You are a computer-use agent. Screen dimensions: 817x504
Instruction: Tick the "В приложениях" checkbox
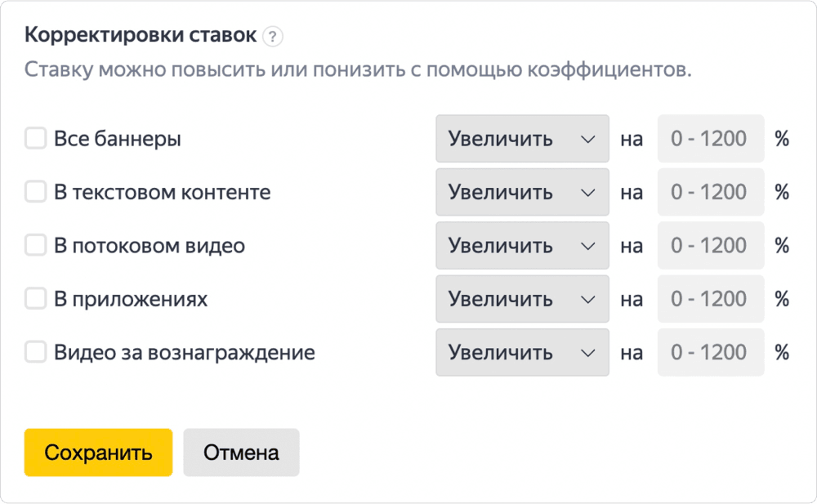point(35,299)
